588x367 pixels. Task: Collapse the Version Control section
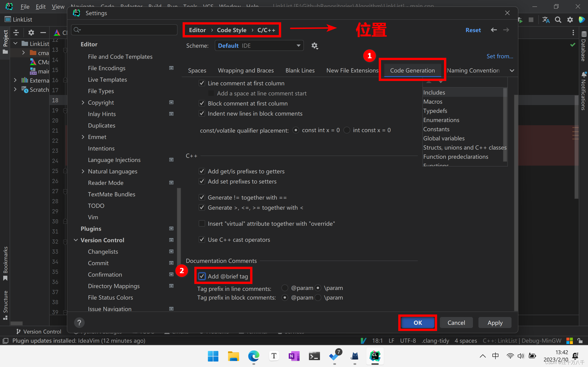pyautogui.click(x=76, y=240)
